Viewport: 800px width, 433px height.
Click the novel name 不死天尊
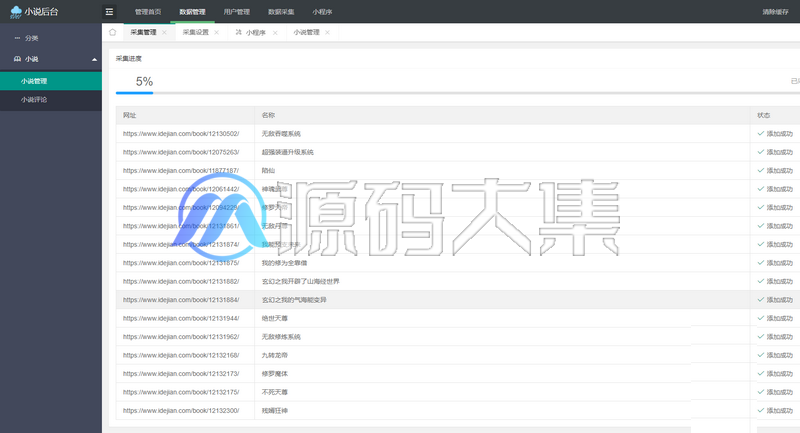coord(274,392)
